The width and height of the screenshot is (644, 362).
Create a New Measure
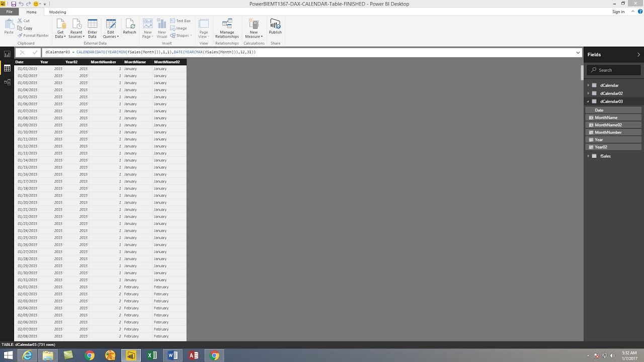tap(254, 29)
